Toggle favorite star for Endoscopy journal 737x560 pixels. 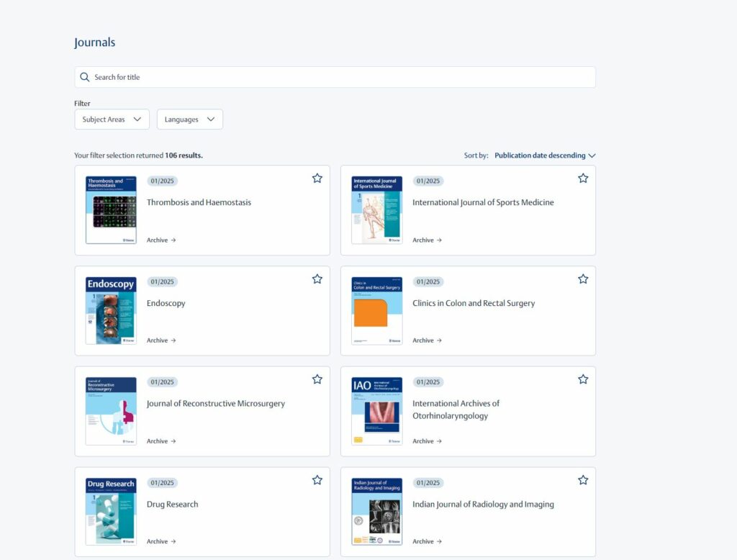pos(317,279)
